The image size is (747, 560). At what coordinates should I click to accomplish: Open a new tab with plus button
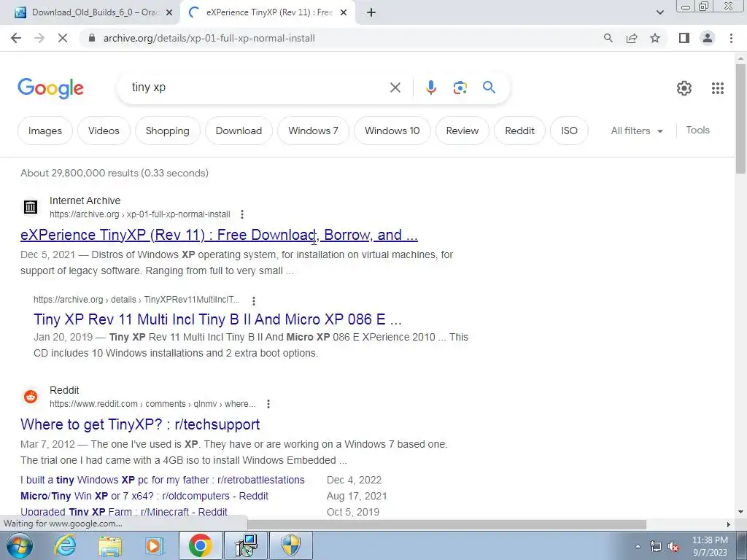[x=371, y=13]
